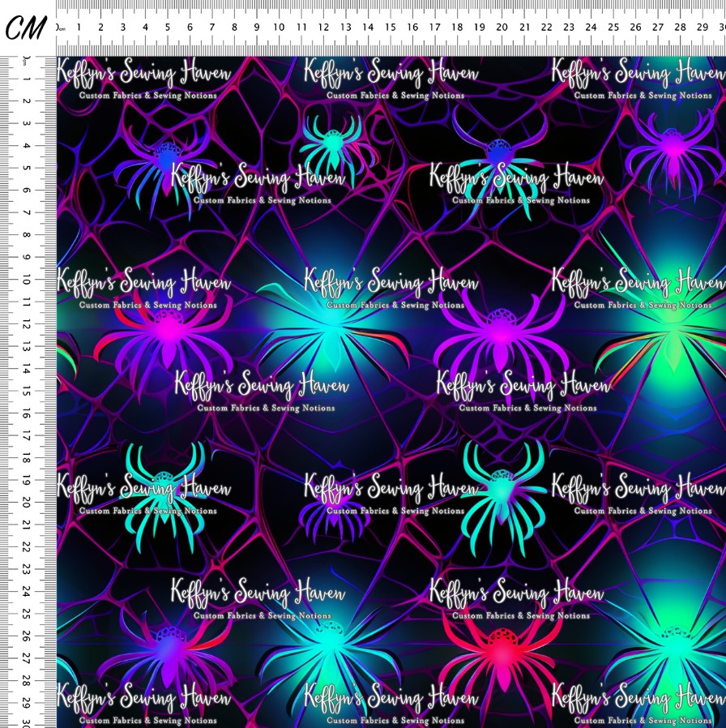Click the 20 mark on the top ruler
726x728 pixels.
tap(502, 28)
